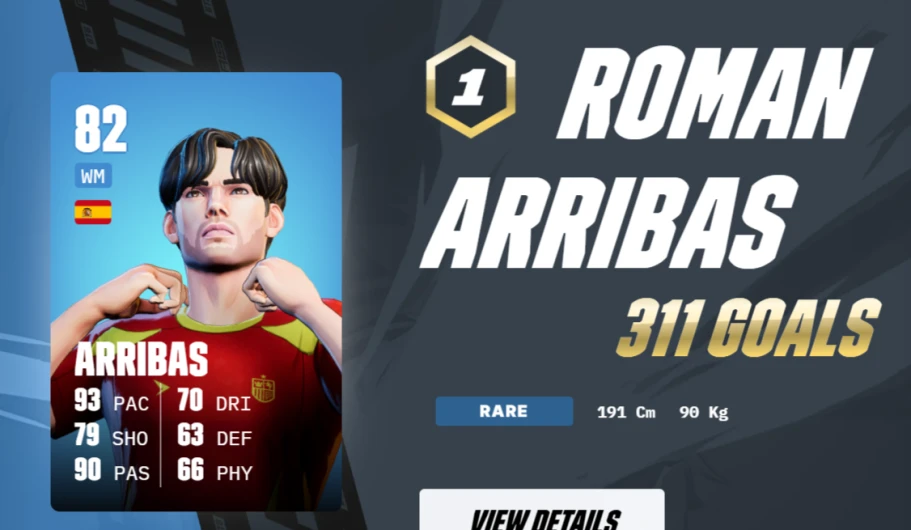911x530 pixels.
Task: Click the 70 DRI stat
Action: click(214, 401)
